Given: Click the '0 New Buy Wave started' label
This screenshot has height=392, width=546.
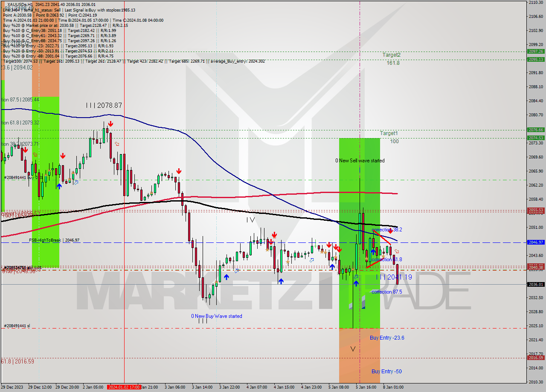Looking at the screenshot, I should 216,316.
